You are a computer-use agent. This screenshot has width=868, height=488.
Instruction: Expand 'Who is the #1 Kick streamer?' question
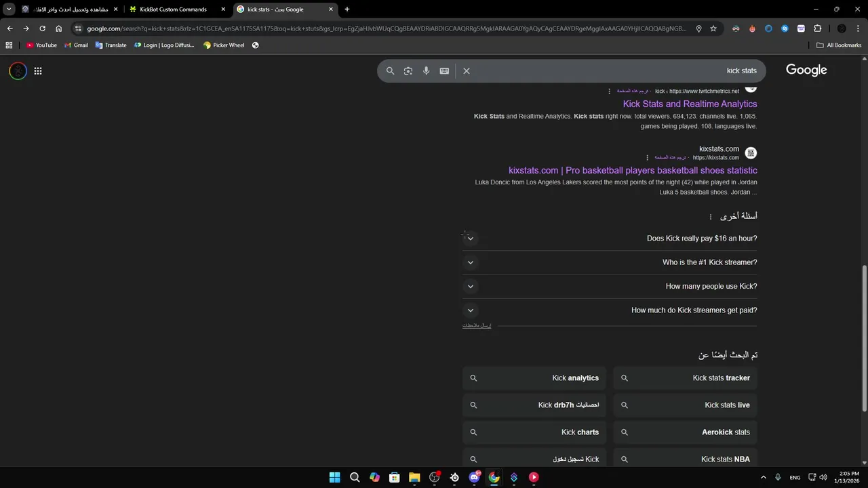pos(610,262)
